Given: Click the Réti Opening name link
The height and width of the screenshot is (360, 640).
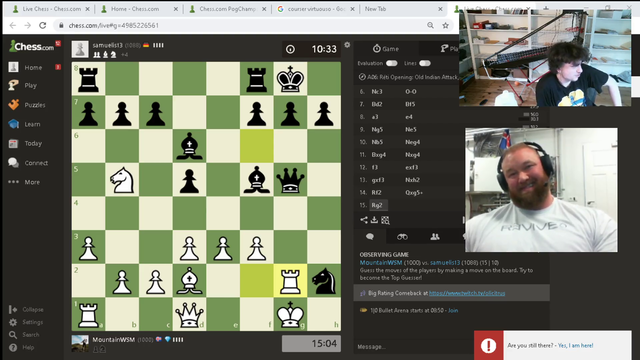Looking at the screenshot, I should pyautogui.click(x=413, y=77).
